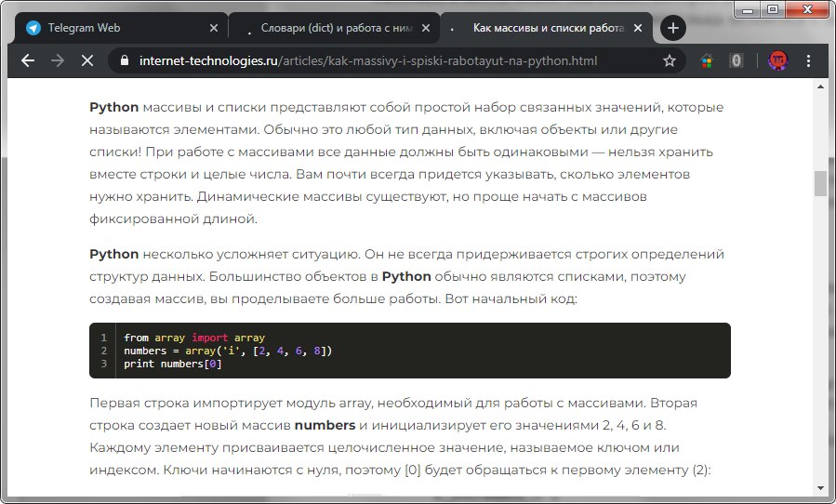
Task: Select the Как массивы и списки tab
Action: click(x=547, y=28)
